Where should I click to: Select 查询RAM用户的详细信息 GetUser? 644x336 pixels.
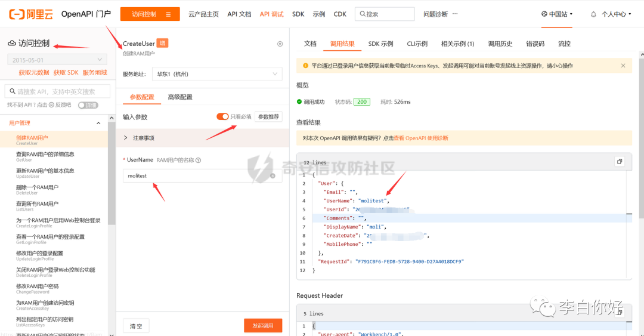pyautogui.click(x=54, y=156)
